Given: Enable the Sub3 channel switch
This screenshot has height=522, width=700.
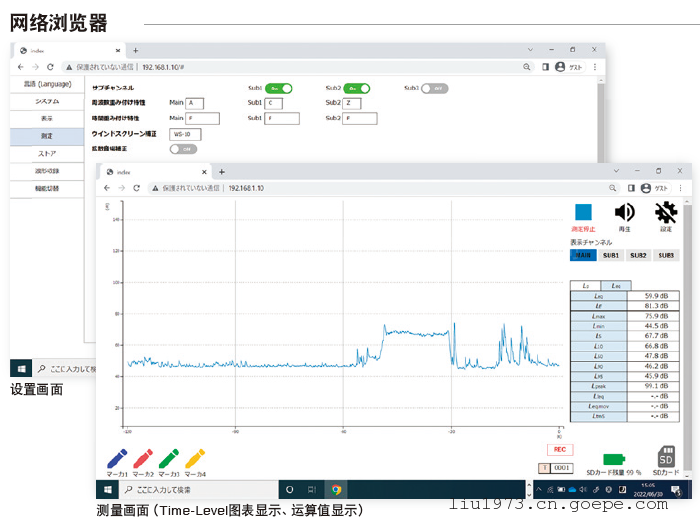Looking at the screenshot, I should (x=434, y=88).
